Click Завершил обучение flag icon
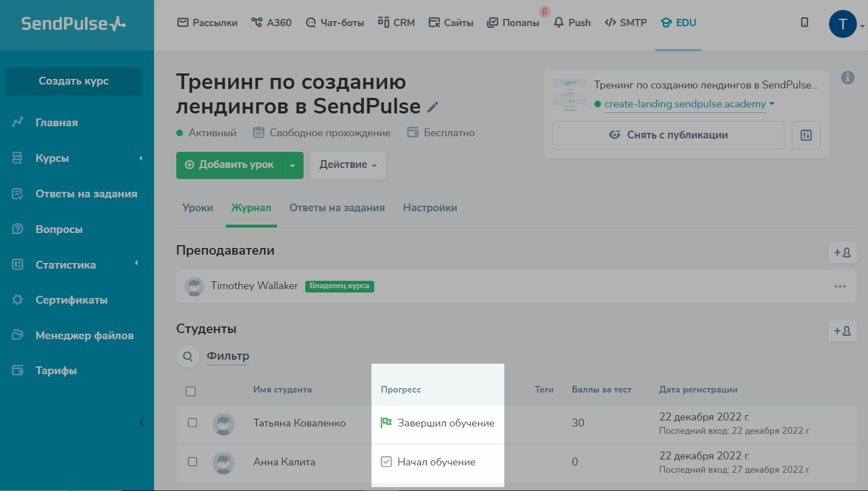Viewport: 868px width, 491px height. tap(386, 423)
